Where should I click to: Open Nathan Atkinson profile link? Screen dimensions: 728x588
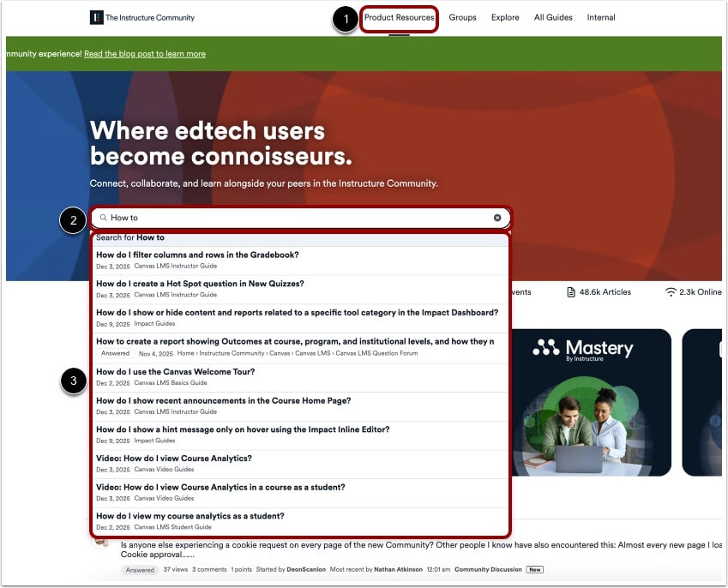[398, 569]
